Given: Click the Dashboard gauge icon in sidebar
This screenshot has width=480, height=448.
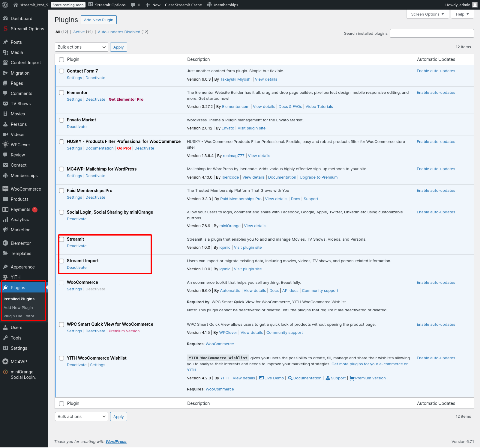Looking at the screenshot, I should tap(5, 19).
